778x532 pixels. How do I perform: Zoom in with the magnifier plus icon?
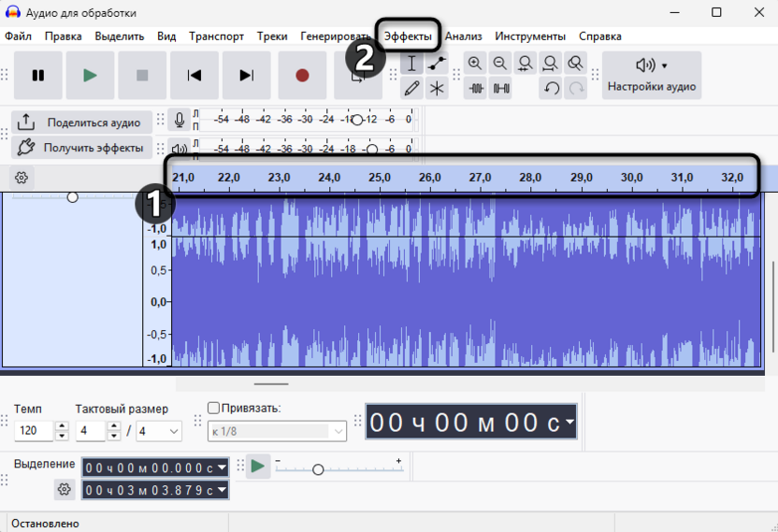point(475,64)
